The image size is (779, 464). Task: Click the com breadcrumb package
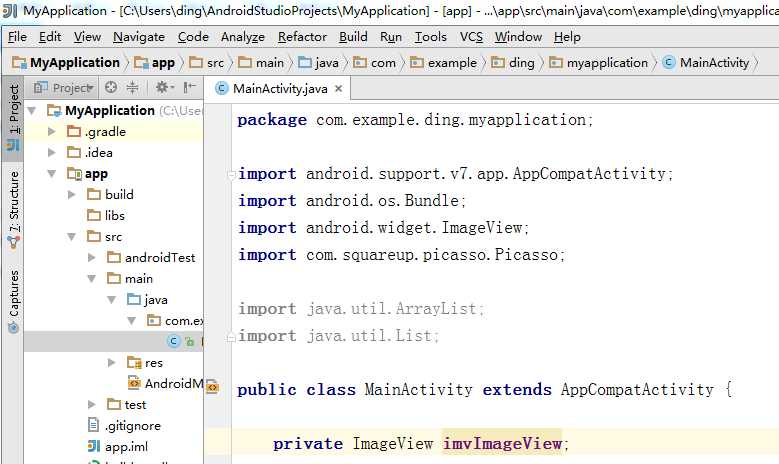pos(375,63)
